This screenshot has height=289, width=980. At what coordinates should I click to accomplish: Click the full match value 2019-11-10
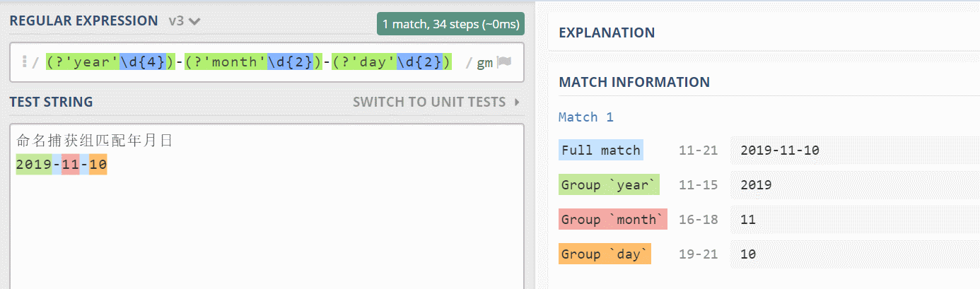click(779, 150)
